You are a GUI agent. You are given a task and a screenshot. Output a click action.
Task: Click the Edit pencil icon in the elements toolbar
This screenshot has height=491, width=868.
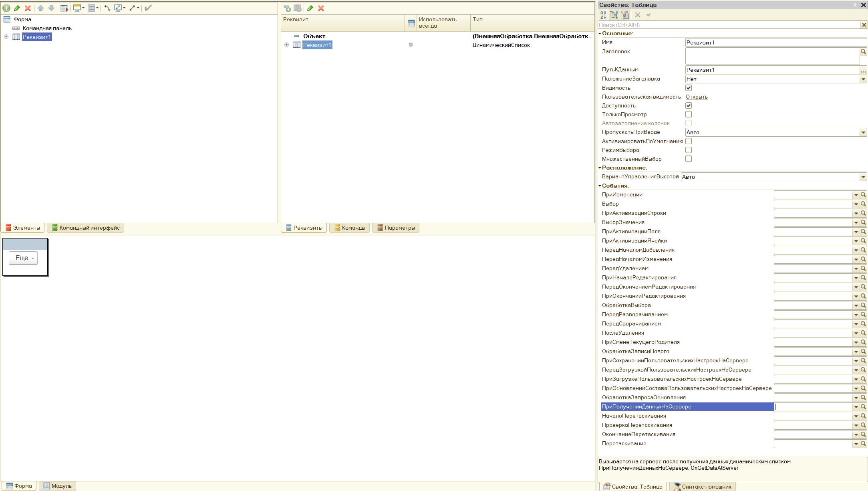click(17, 8)
